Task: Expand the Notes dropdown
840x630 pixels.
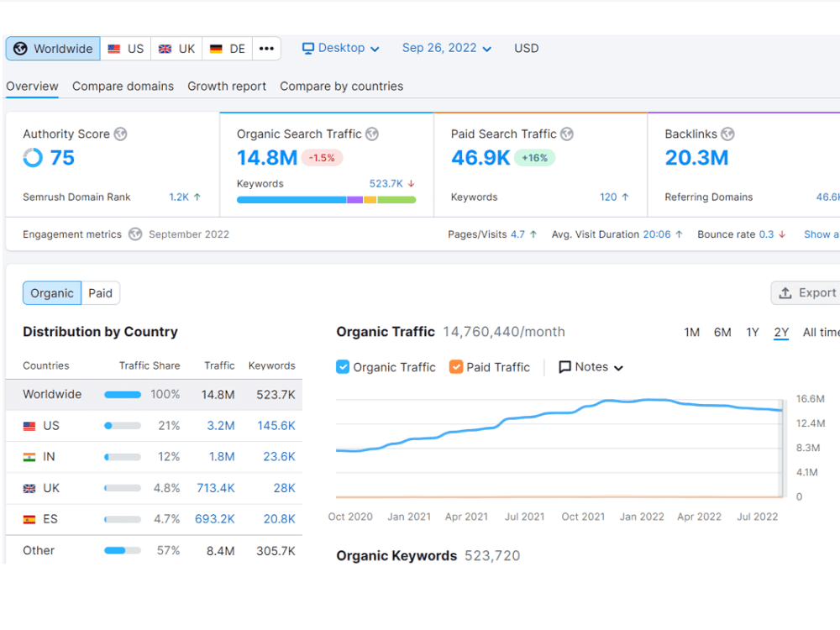Action: (591, 367)
